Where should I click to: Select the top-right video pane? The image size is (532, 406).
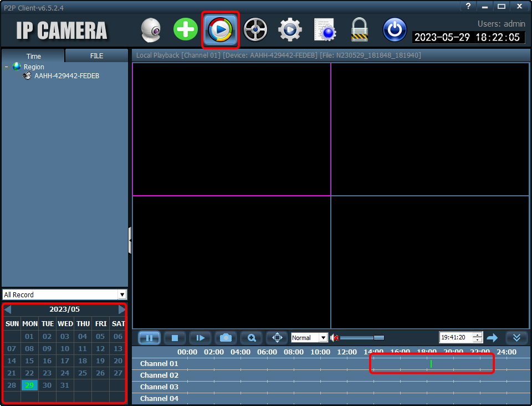click(x=430, y=129)
